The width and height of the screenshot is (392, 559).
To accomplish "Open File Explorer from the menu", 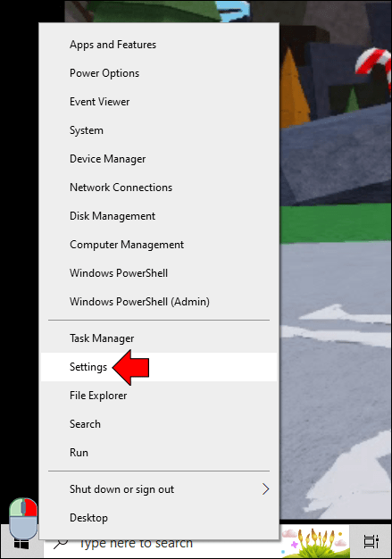I will click(x=159, y=396).
